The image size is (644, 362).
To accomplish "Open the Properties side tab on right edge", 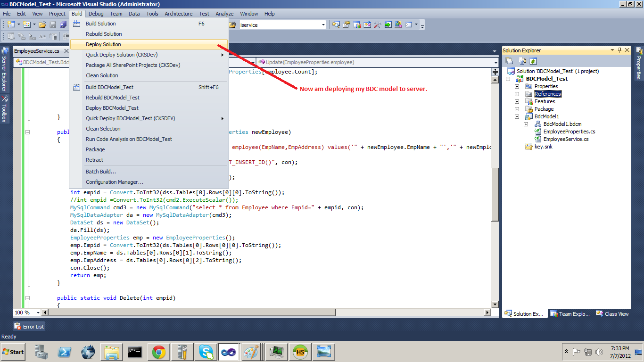I will tap(639, 64).
